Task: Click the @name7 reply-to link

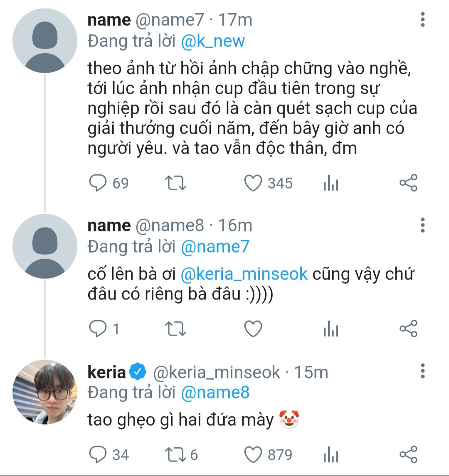Action: tap(215, 247)
